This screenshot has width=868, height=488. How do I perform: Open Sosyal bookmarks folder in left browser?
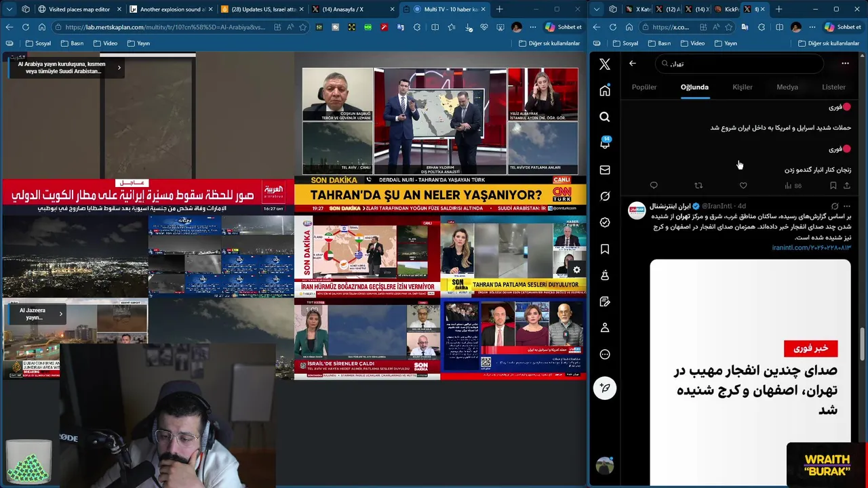[38, 43]
